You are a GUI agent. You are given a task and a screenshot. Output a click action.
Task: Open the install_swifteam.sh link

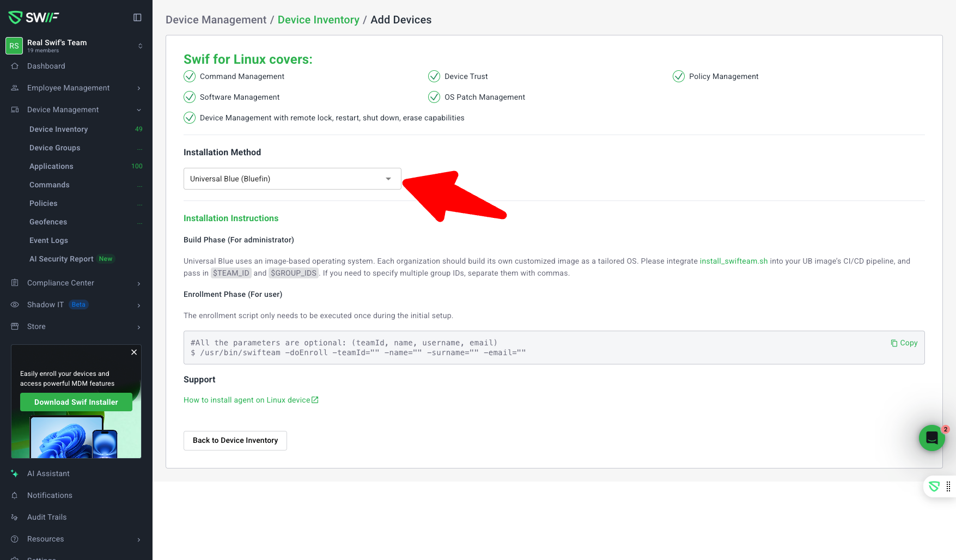coord(733,261)
